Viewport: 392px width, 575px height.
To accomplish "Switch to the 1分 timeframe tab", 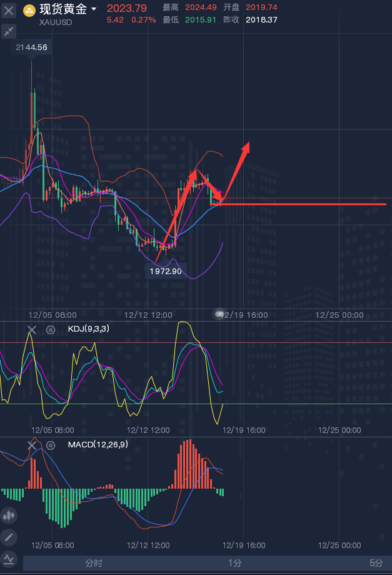I will 235,563.
